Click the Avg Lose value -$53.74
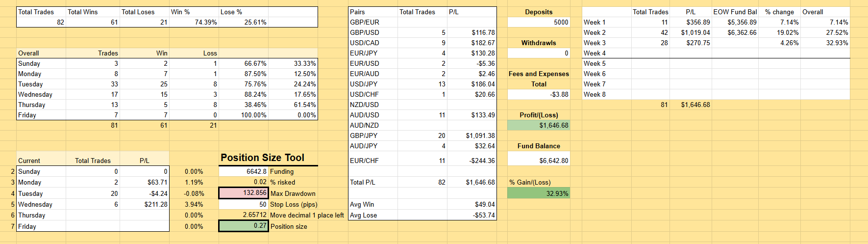The height and width of the screenshot is (244, 868). [x=471, y=215]
